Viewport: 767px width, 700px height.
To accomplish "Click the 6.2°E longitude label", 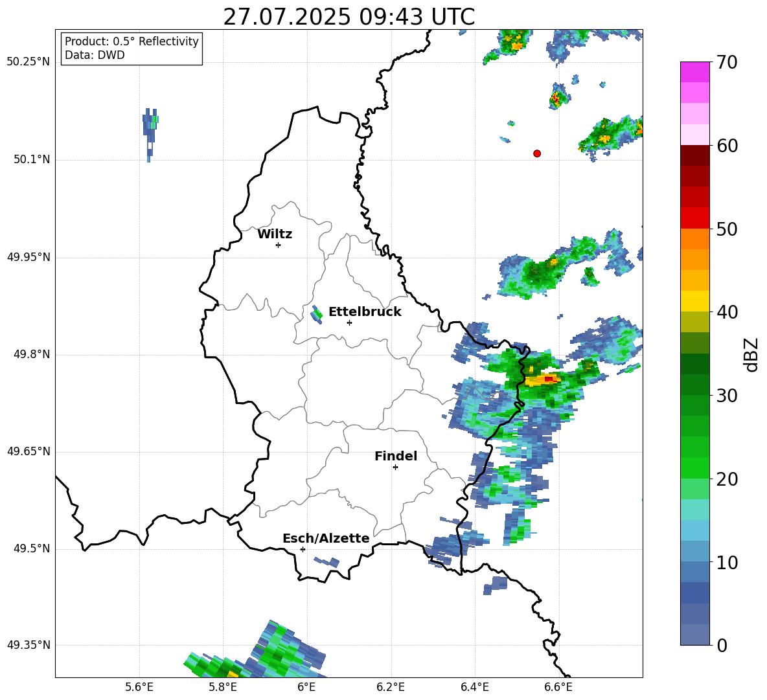I will pos(391,687).
